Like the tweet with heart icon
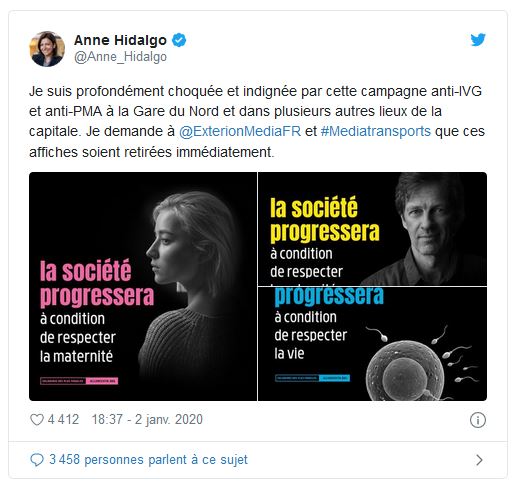 pyautogui.click(x=37, y=419)
